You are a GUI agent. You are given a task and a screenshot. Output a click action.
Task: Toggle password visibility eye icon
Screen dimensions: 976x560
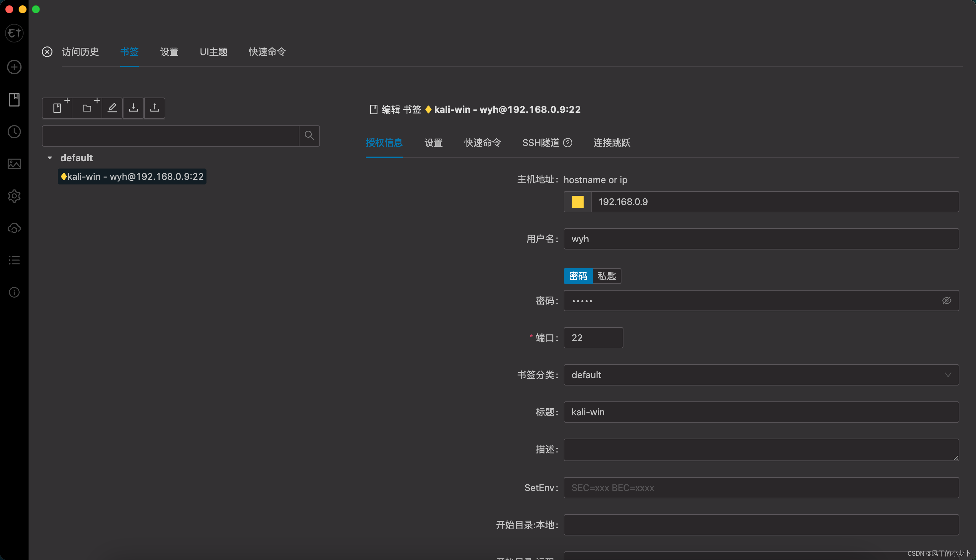click(x=946, y=301)
